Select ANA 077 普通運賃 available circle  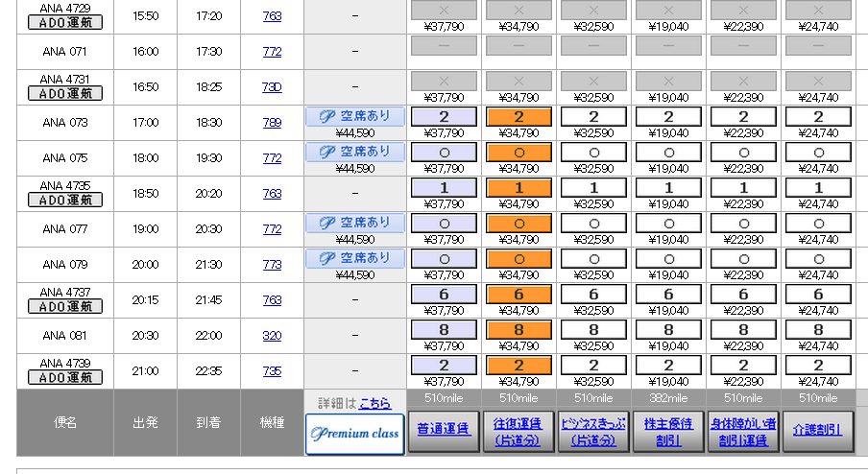point(444,224)
